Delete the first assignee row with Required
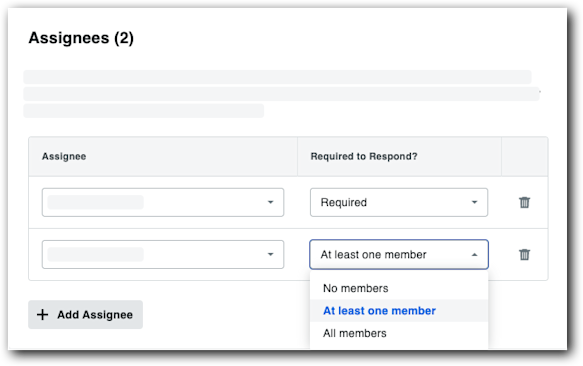The height and width of the screenshot is (366, 583). 524,202
